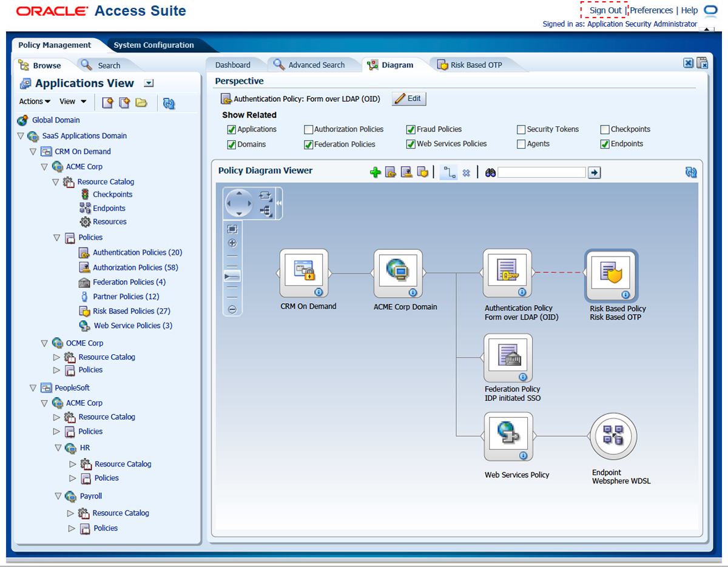
Task: Select the CRM On Demand diagram node
Action: [304, 273]
